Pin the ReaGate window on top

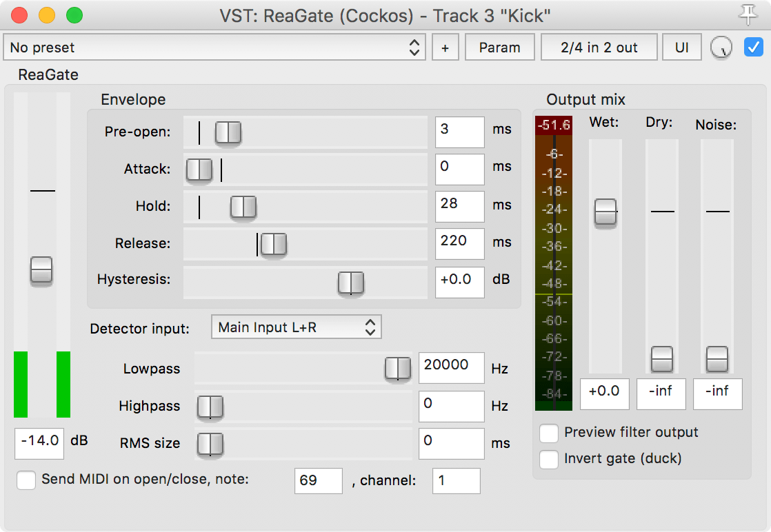[x=747, y=14]
